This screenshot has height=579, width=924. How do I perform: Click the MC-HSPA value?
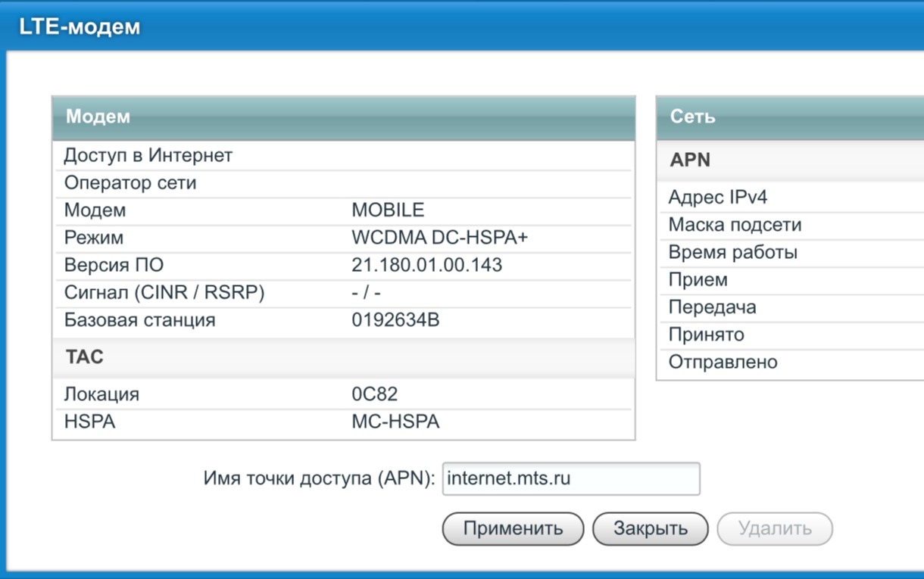pyautogui.click(x=395, y=422)
